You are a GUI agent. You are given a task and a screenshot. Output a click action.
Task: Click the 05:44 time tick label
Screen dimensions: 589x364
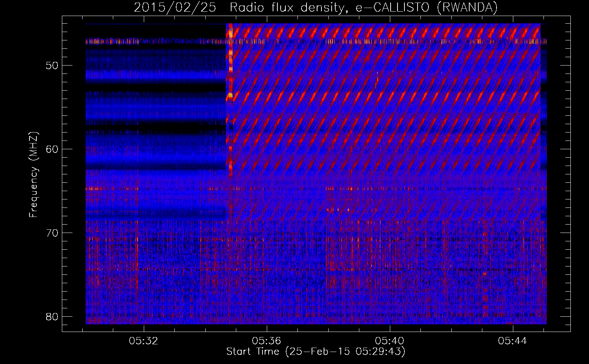pos(513,341)
